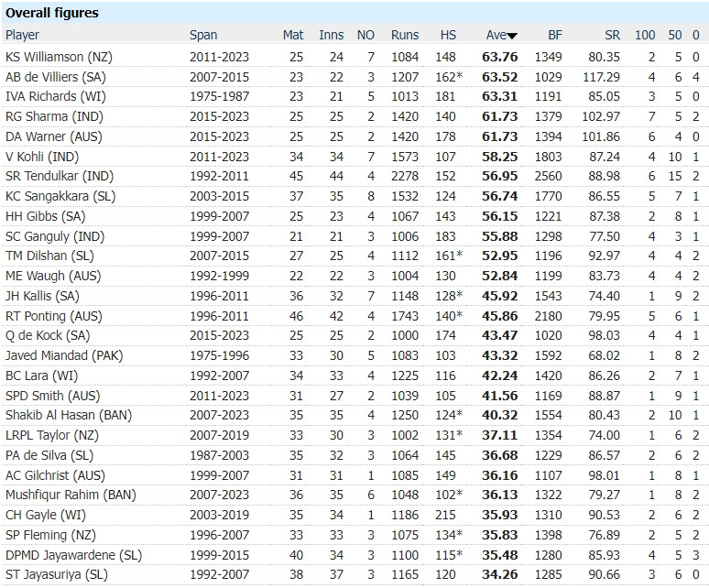Screen dimensions: 709x588
Task: Select Javed Miandad (PAK) player name
Action: point(64,355)
